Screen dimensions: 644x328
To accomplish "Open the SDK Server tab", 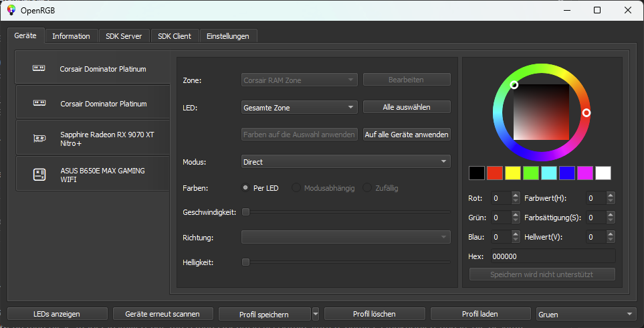I will point(124,36).
